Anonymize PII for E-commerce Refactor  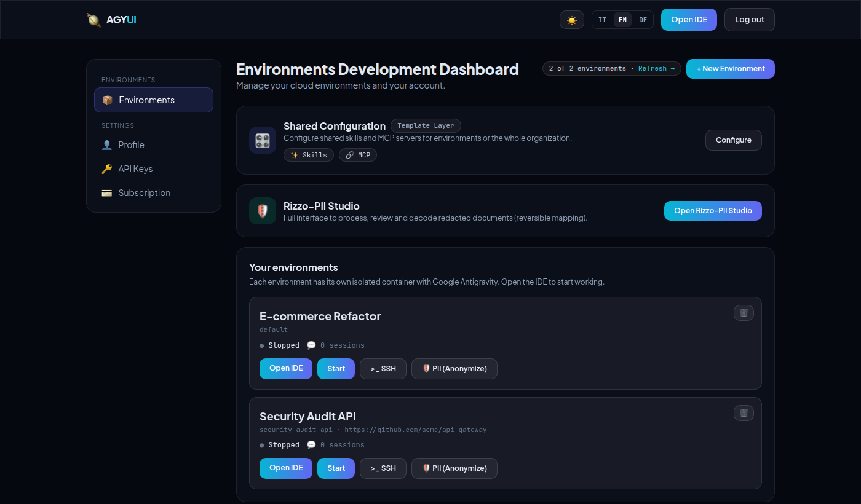(454, 369)
